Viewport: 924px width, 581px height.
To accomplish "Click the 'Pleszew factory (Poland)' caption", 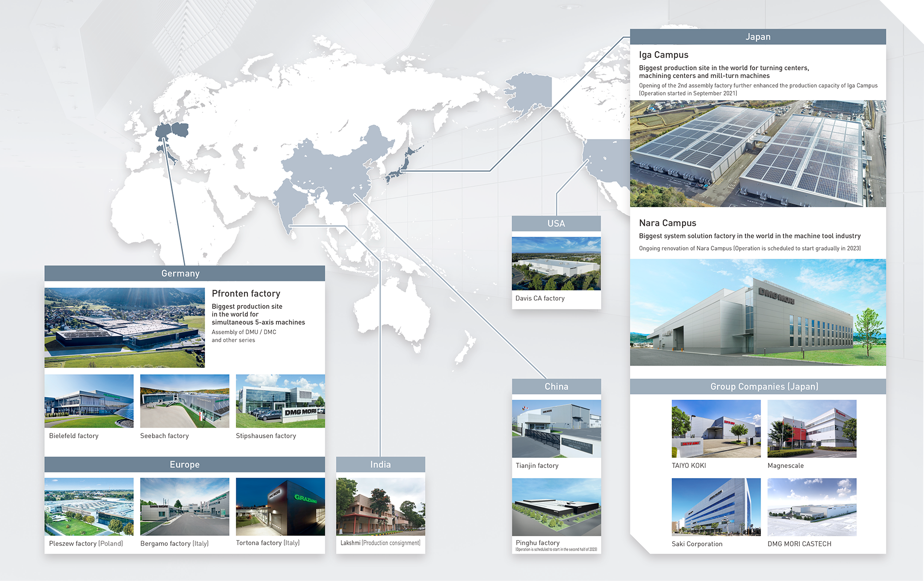I will click(86, 543).
